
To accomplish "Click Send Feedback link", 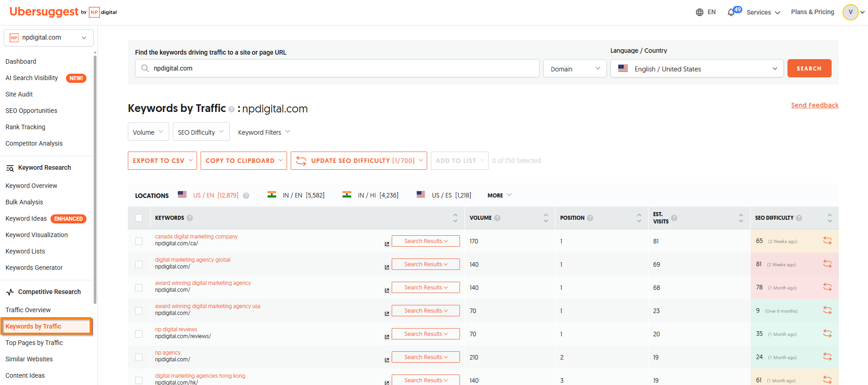I will coord(814,105).
